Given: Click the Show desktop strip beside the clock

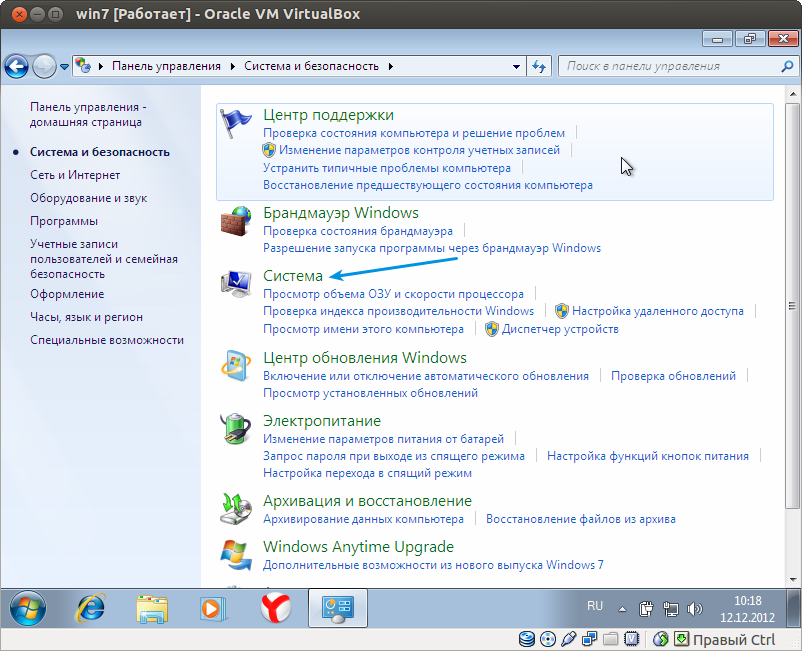Looking at the screenshot, I should pyautogui.click(x=794, y=608).
